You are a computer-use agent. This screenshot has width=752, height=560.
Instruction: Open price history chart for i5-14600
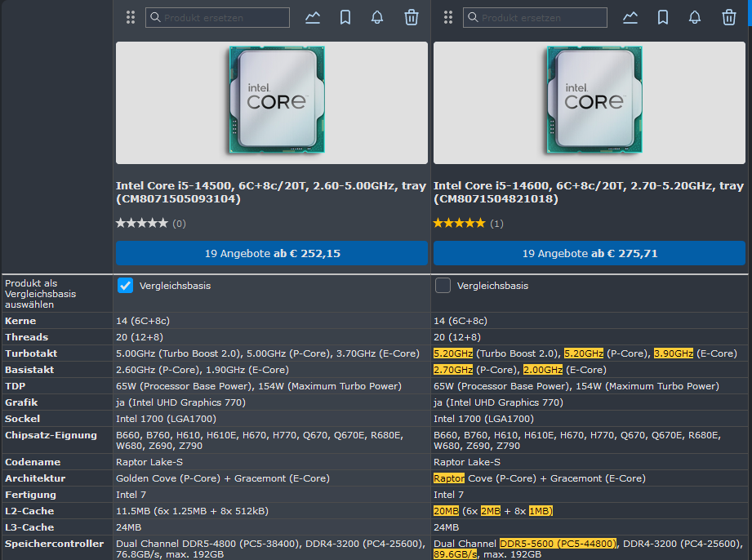[630, 18]
